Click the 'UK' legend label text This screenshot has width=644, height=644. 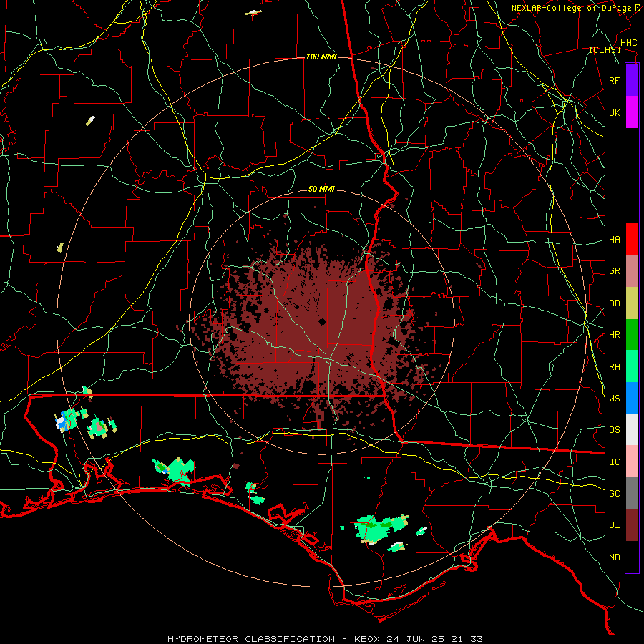[614, 112]
